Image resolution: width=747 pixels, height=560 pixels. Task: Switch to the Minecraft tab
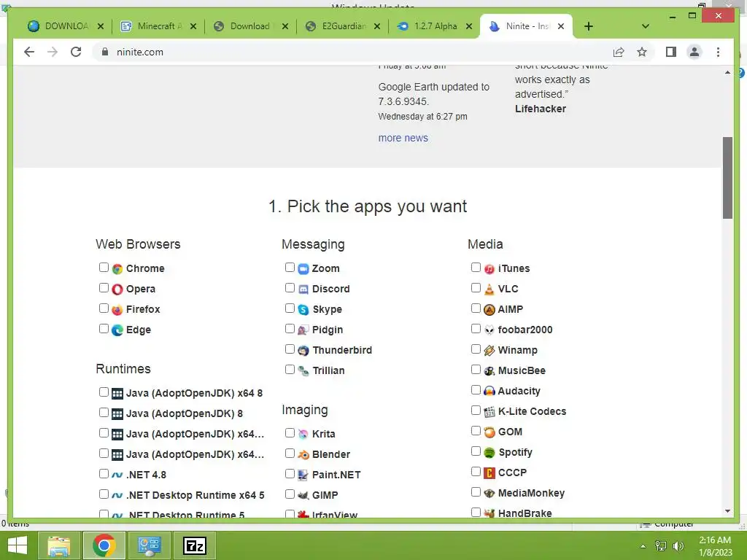pyautogui.click(x=158, y=26)
